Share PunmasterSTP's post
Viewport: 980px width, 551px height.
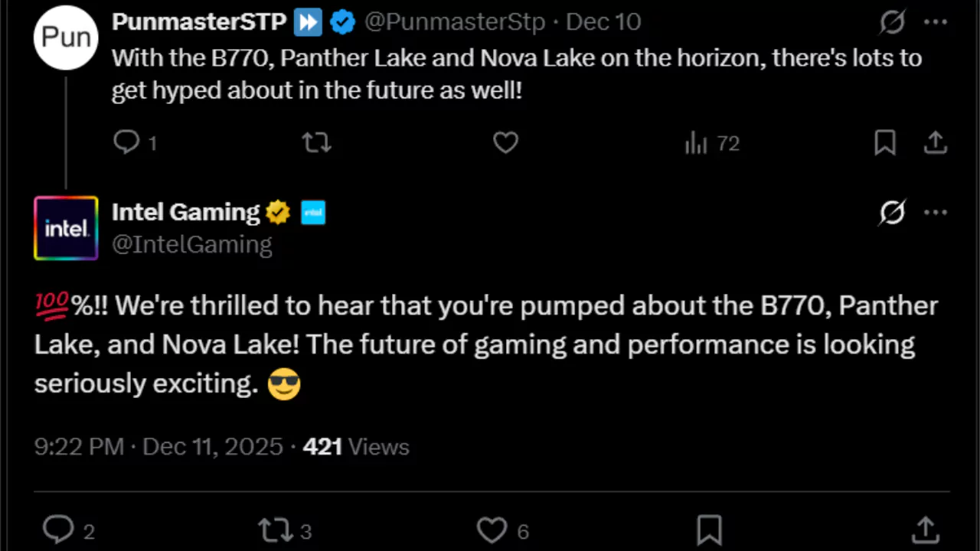(x=936, y=143)
